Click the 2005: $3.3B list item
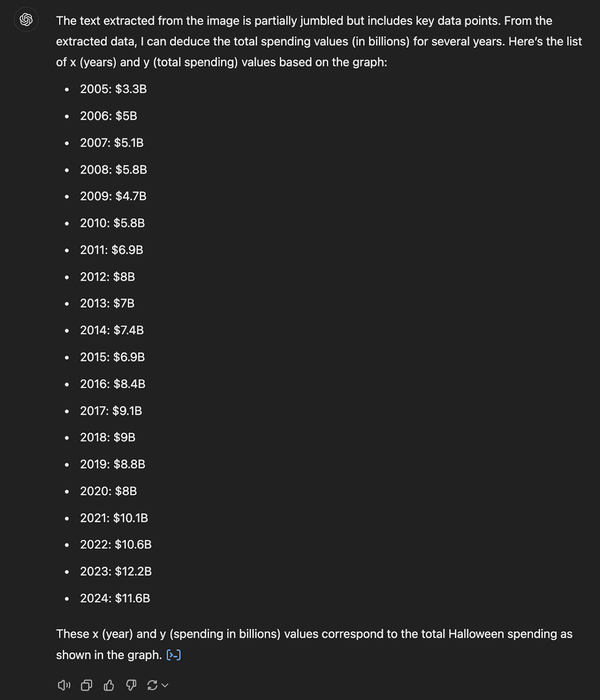 tap(113, 89)
